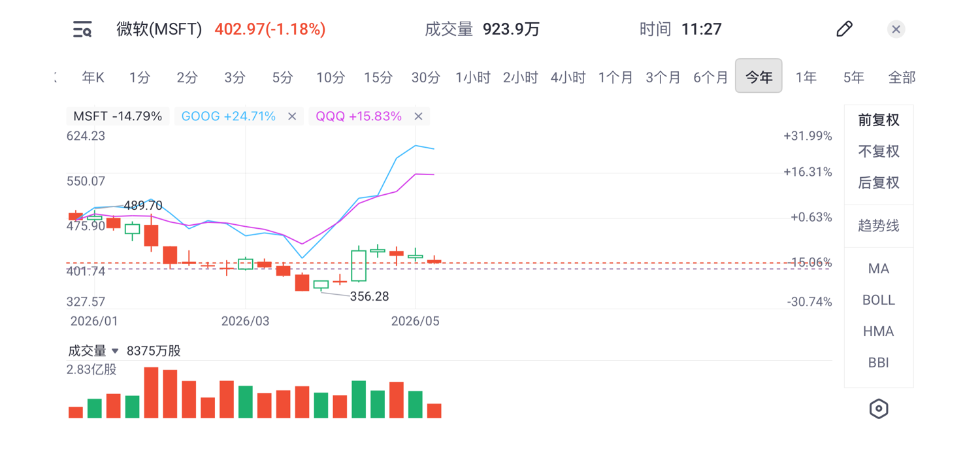This screenshot has height=453, width=980.
Task: Tap the 2026/05 date axis label
Action: point(415,322)
